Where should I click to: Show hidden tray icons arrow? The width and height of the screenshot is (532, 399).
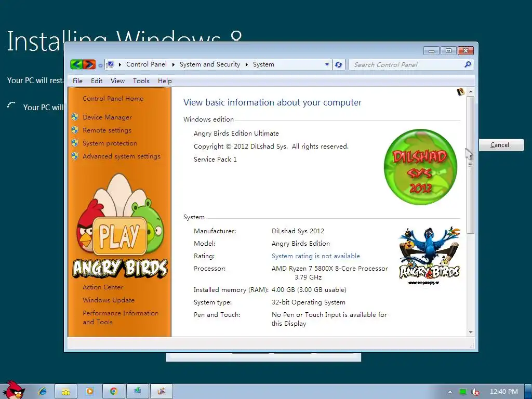pyautogui.click(x=450, y=392)
